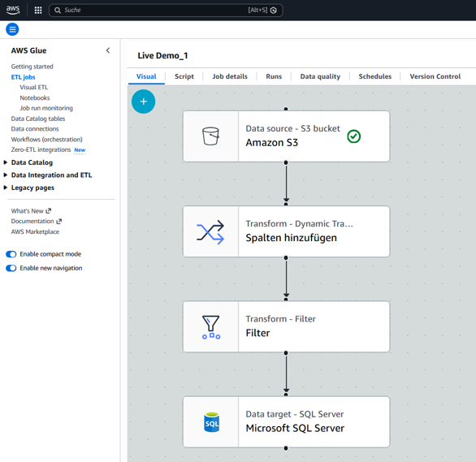
Task: Select the Microsoft SQL Server target node
Action: [286, 421]
